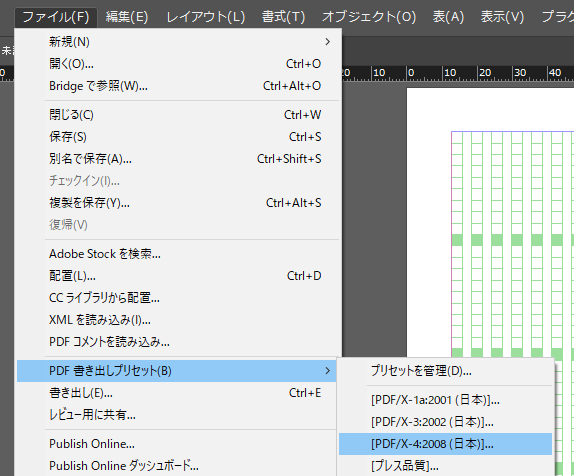Image resolution: width=574 pixels, height=476 pixels.
Task: Select Publish Online... entry
Action: pyautogui.click(x=177, y=444)
